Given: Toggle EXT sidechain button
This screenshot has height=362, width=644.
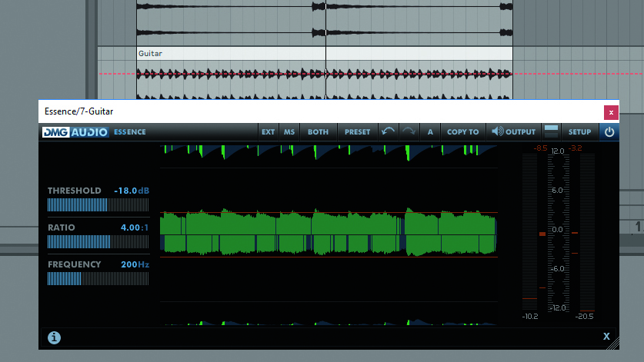Looking at the screenshot, I should point(269,131).
